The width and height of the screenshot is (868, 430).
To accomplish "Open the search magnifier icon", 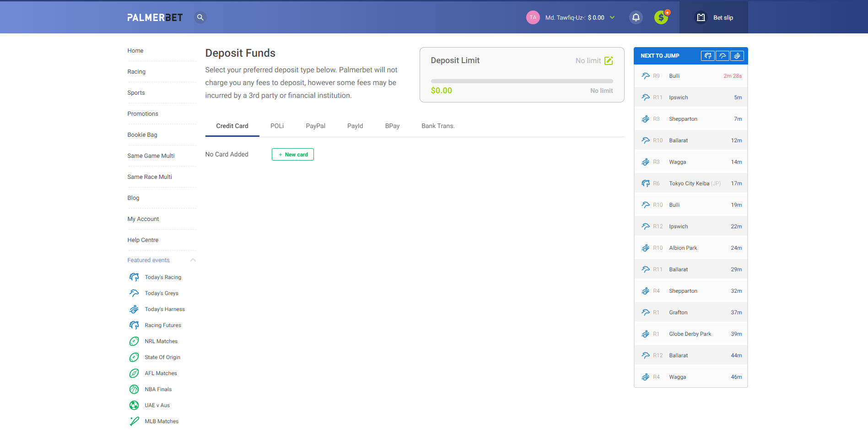I will tap(200, 17).
